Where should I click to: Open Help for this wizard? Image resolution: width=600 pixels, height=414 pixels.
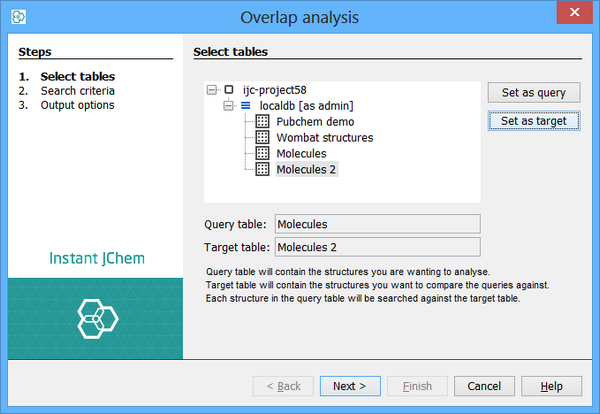pyautogui.click(x=550, y=386)
